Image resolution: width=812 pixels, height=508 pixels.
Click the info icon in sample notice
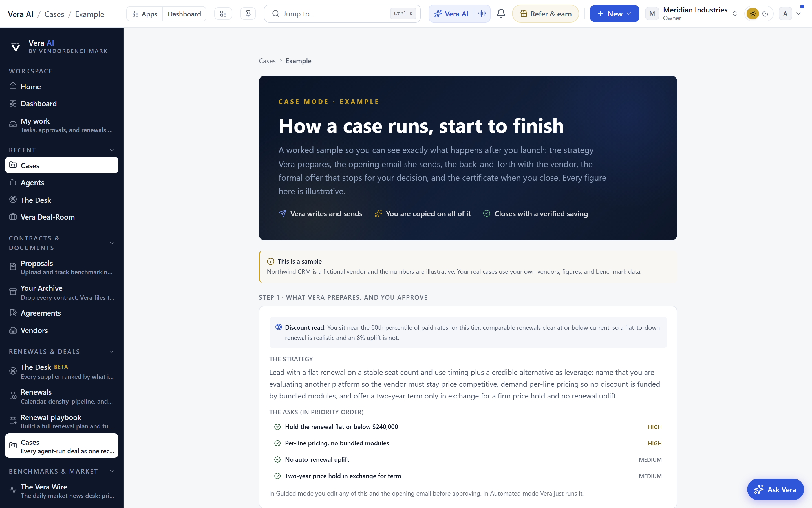point(270,261)
